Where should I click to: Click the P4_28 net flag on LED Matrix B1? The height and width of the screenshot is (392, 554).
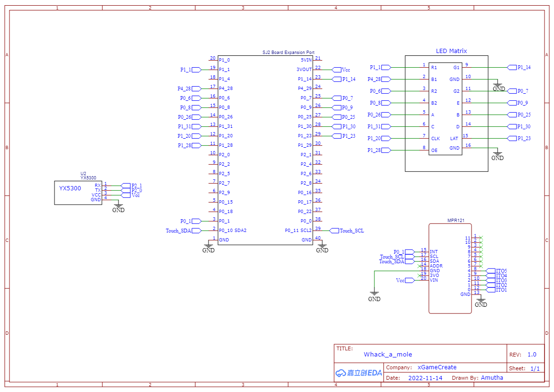click(379, 80)
